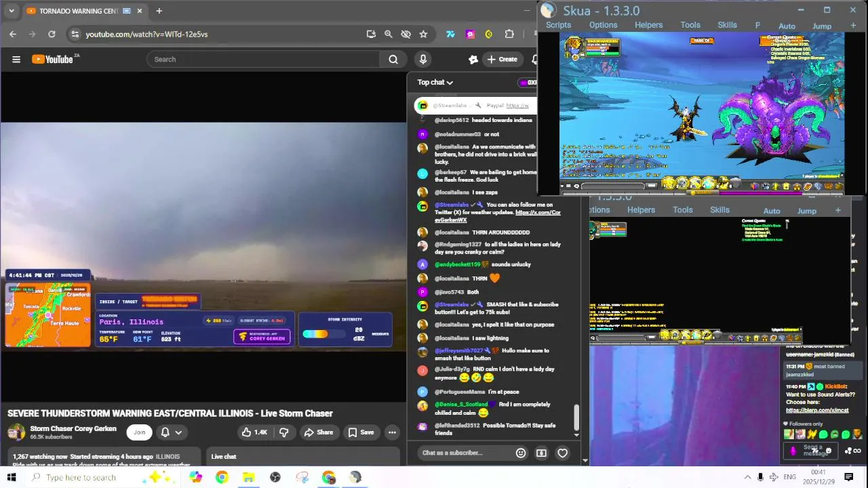Click the plus button in the front Skua menu bar
The height and width of the screenshot is (488, 868).
tap(853, 26)
